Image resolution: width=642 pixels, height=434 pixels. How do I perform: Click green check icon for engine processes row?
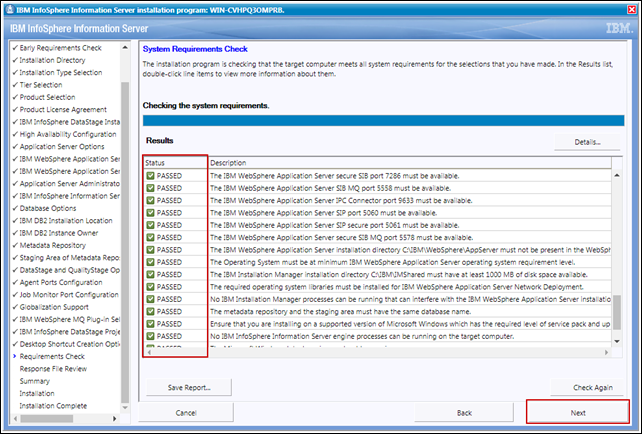point(150,336)
